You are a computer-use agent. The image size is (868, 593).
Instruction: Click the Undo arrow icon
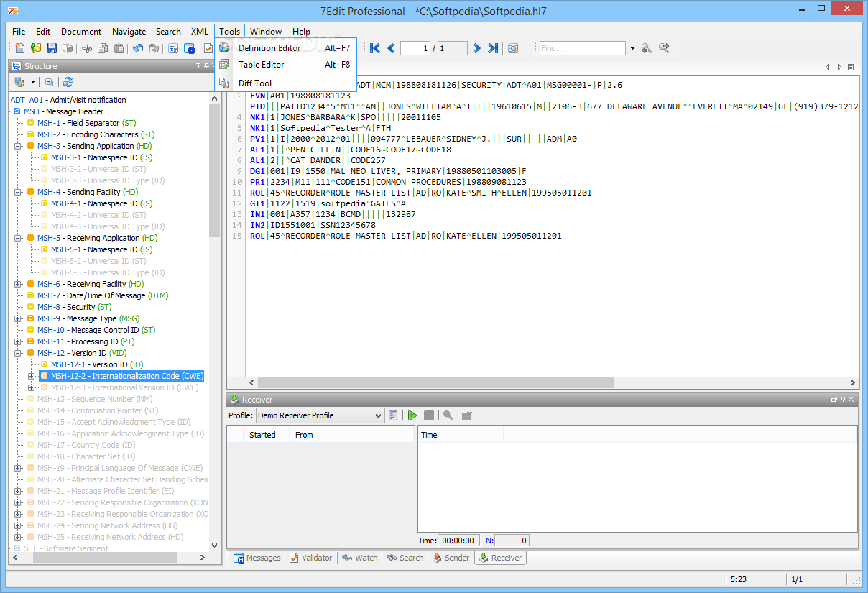point(137,48)
